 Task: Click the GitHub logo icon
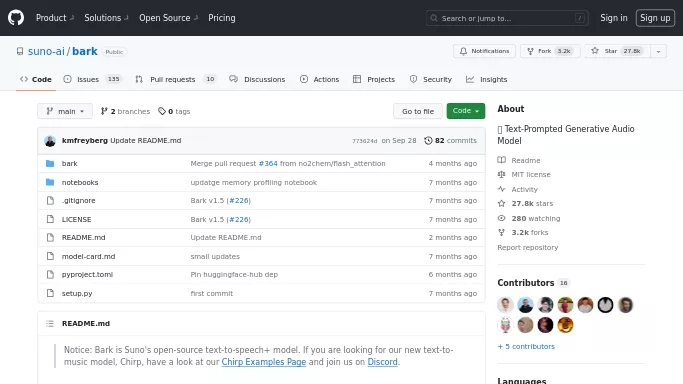pyautogui.click(x=16, y=18)
